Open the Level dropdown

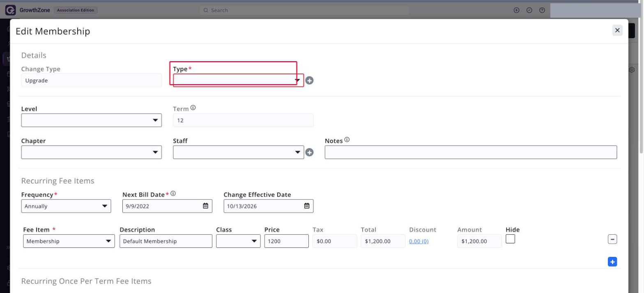point(91,120)
